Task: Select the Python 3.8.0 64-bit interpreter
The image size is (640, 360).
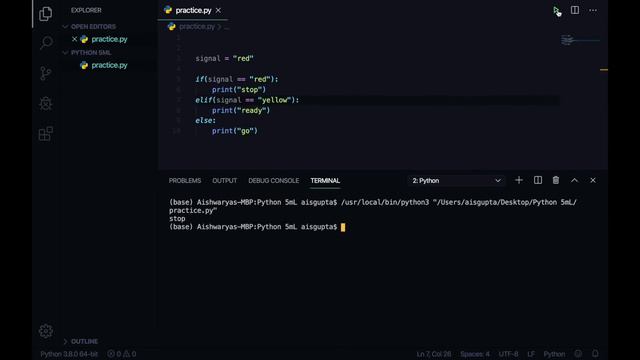Action: 69,354
